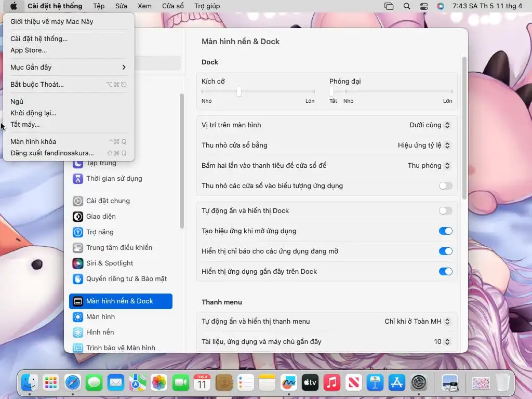Open Freeform app in Dock
This screenshot has height=399, width=532.
pyautogui.click(x=289, y=383)
